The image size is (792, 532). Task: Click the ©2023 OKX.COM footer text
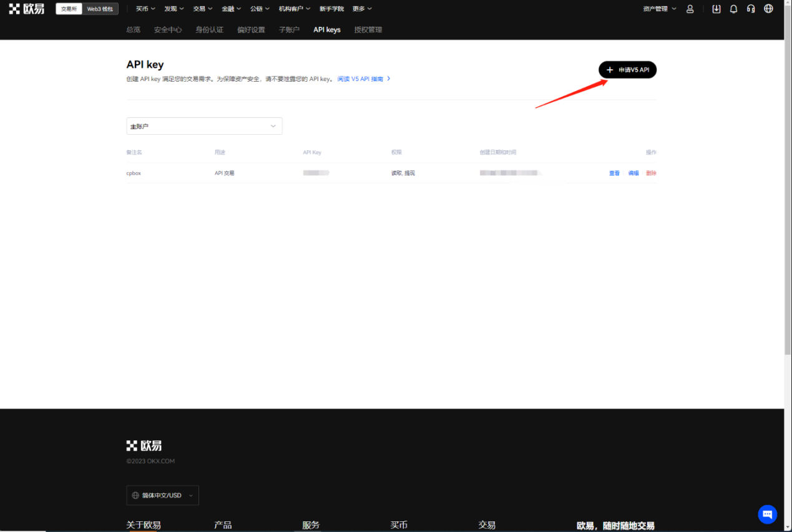click(150, 461)
